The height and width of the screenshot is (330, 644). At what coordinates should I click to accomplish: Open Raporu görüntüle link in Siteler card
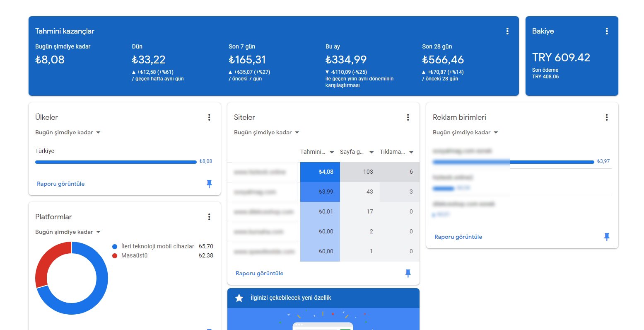coord(260,273)
